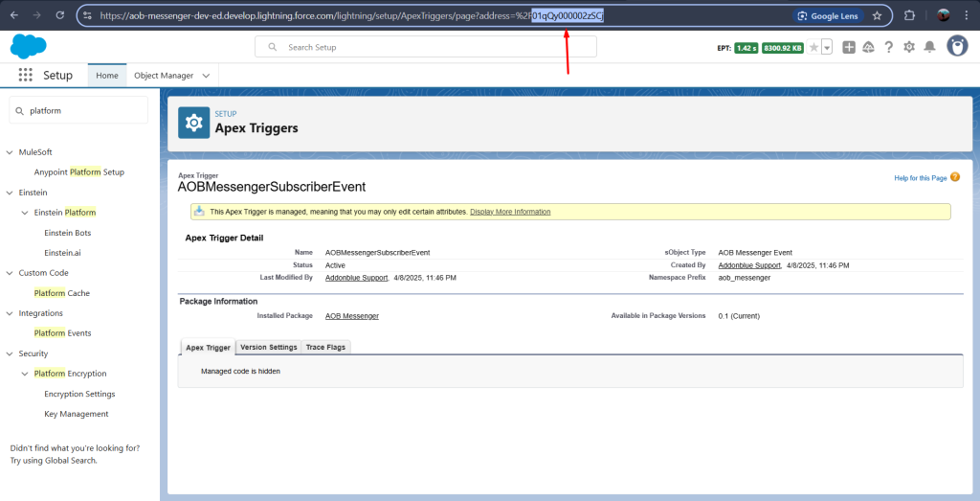980x501 pixels.
Task: Switch to the Home tab
Action: pyautogui.click(x=107, y=75)
